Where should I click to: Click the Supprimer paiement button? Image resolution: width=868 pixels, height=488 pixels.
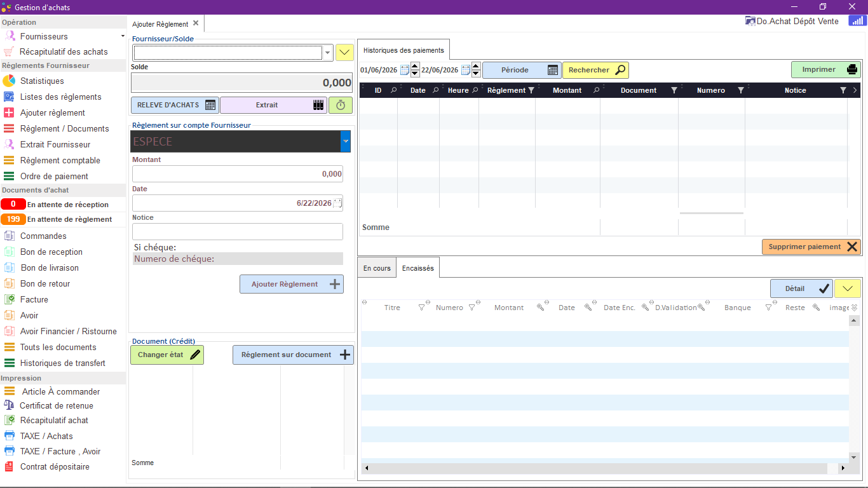811,247
